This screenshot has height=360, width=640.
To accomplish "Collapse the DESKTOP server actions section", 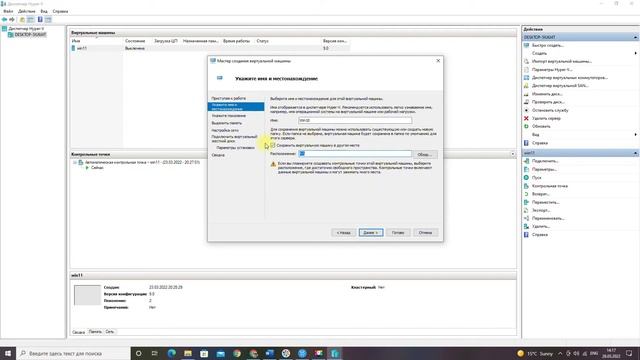I will click(x=635, y=37).
